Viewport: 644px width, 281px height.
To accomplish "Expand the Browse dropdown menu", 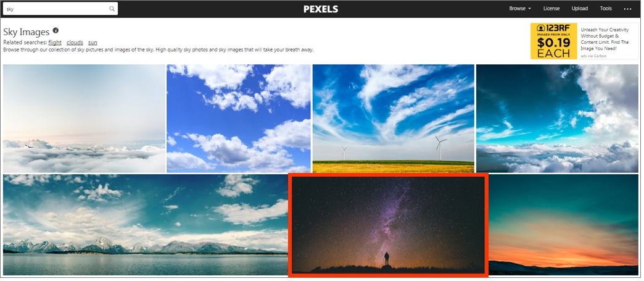I will coord(520,9).
